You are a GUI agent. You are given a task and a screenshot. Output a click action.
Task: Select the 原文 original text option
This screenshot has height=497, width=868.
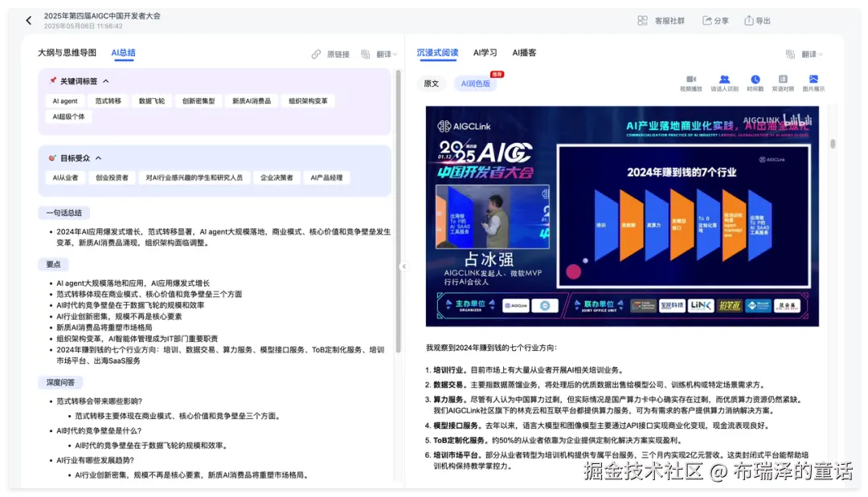(x=432, y=84)
